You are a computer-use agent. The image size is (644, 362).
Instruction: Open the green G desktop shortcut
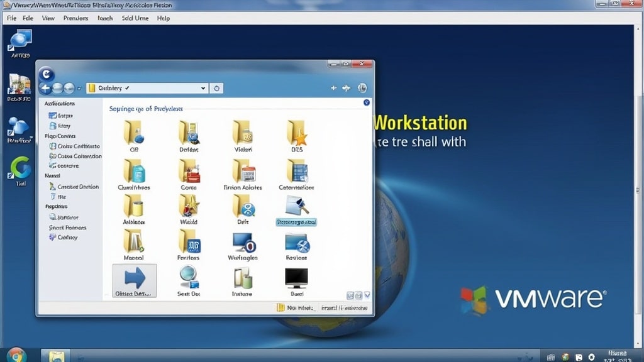(x=20, y=168)
